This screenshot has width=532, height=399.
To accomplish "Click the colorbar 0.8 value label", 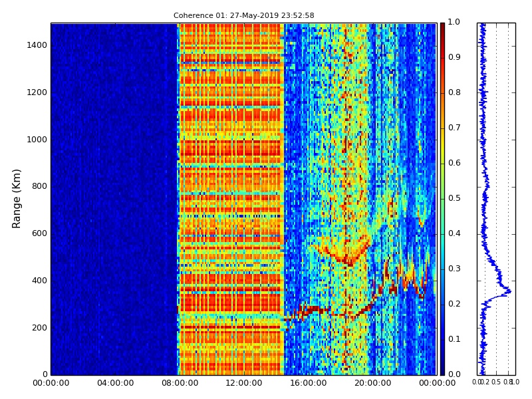I will click(454, 92).
